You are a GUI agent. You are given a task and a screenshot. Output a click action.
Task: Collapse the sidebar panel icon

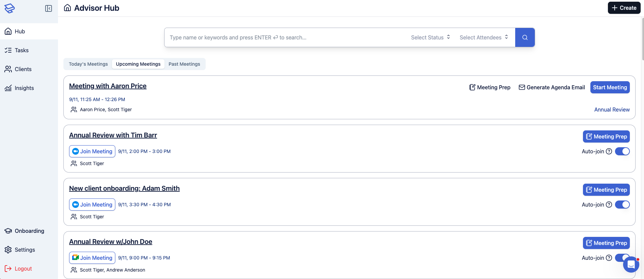tap(49, 8)
